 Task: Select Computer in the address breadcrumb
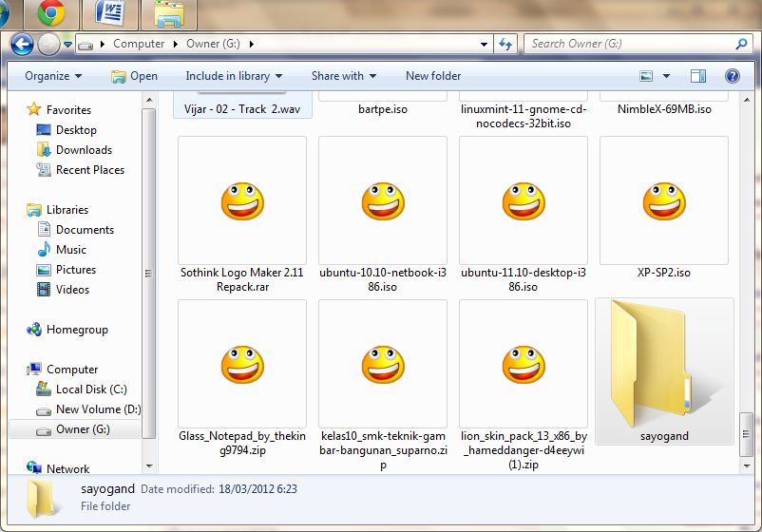(139, 44)
